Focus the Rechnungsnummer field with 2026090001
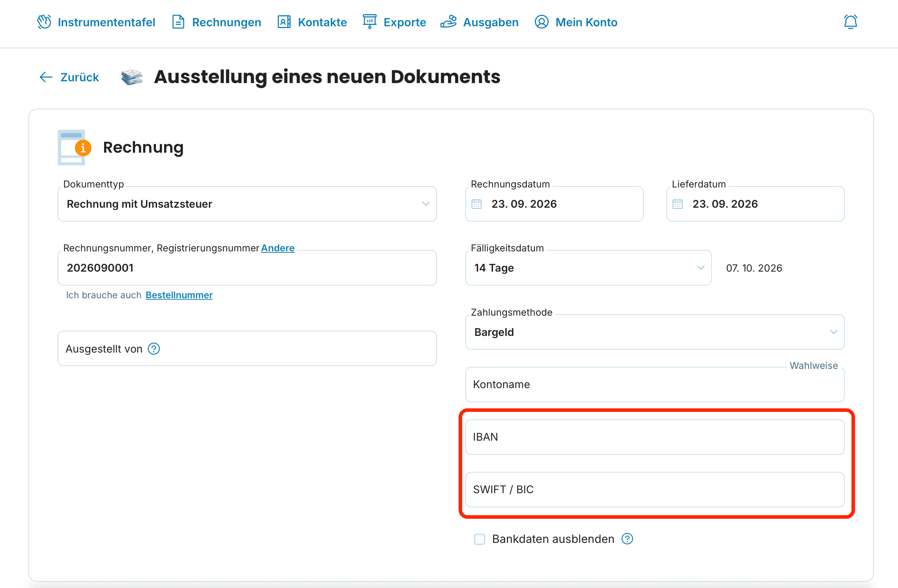Viewport: 898px width, 588px height. coord(247,268)
